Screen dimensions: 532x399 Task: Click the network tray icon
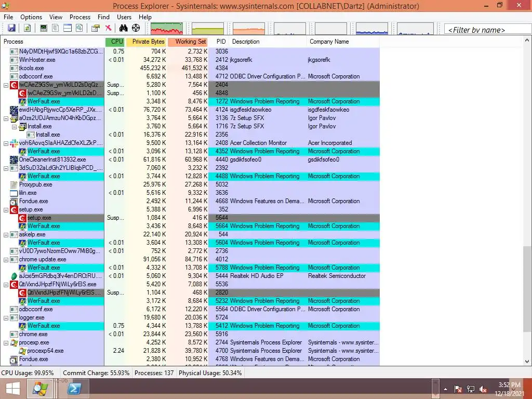[471, 389]
